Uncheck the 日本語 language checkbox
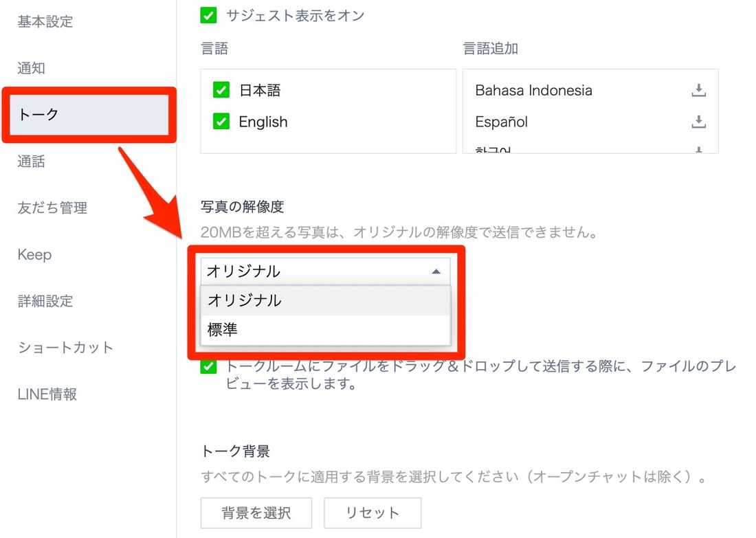The width and height of the screenshot is (756, 538). pyautogui.click(x=221, y=90)
